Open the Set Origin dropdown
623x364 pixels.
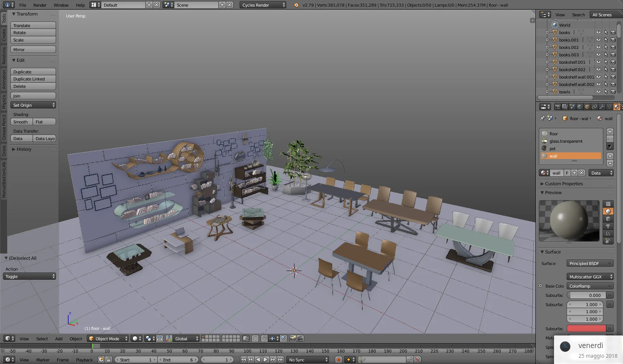33,105
